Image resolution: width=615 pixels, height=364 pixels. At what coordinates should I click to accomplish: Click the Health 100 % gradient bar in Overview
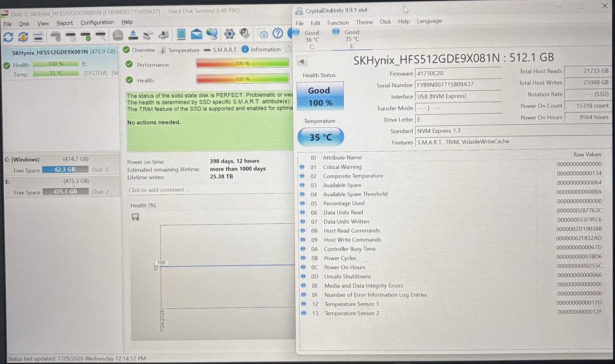(242, 79)
